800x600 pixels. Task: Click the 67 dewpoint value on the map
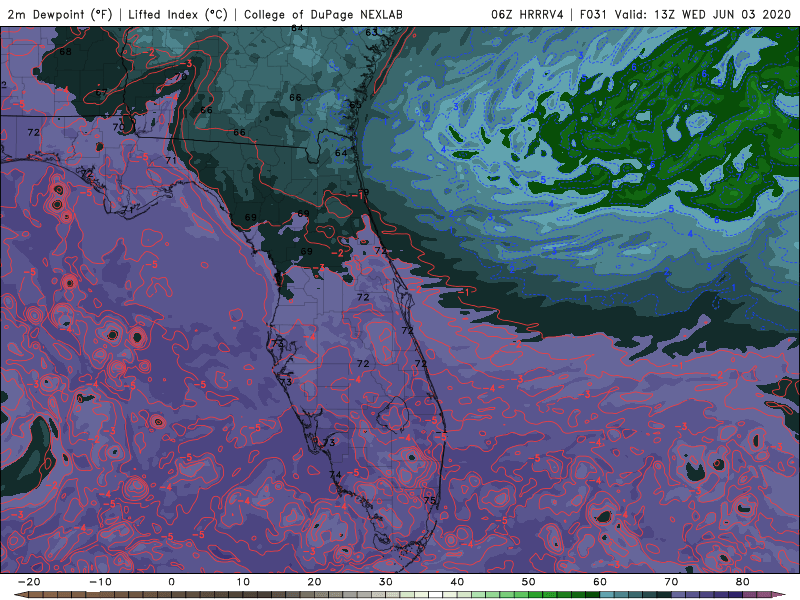(x=102, y=92)
